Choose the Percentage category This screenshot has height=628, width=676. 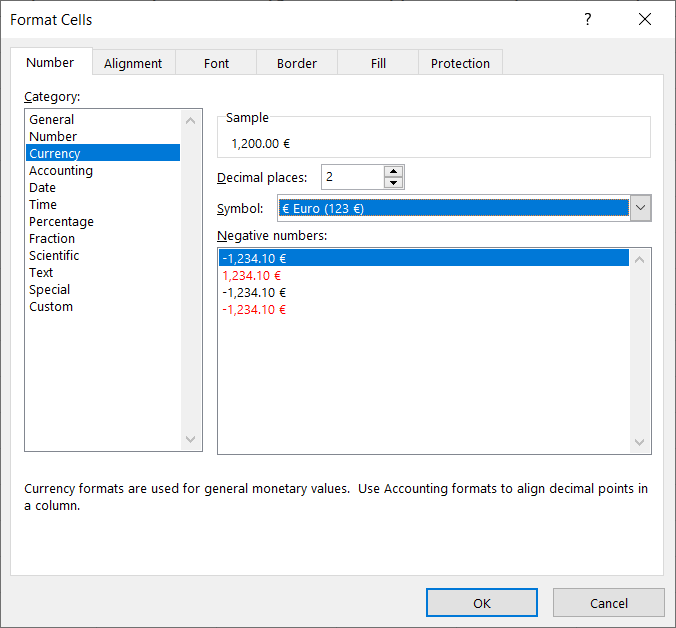(61, 222)
